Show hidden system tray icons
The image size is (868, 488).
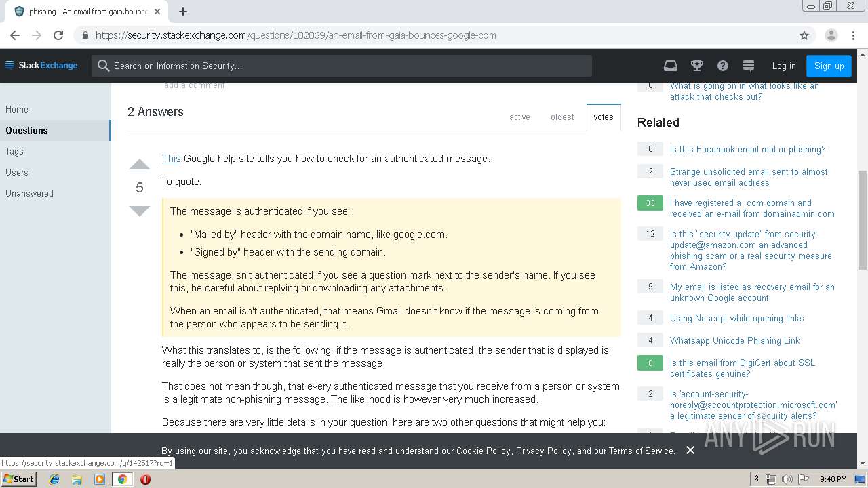pos(758,479)
